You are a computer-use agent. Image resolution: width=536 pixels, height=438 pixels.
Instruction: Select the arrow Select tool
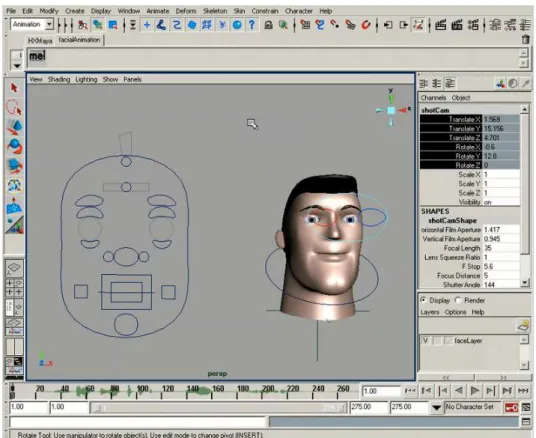tap(14, 88)
